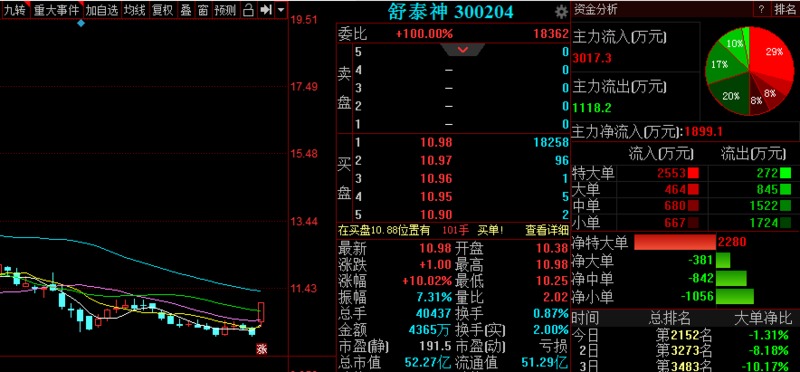
Task: Click the 复权 adjustment button
Action: [163, 10]
